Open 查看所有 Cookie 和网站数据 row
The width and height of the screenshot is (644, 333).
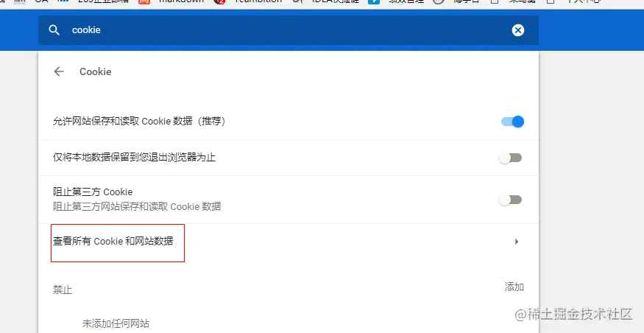coord(289,242)
